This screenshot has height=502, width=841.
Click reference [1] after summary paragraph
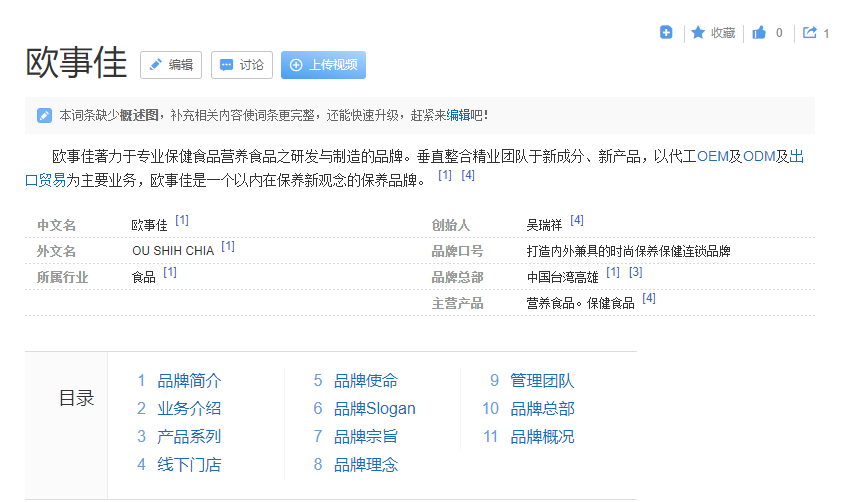445,175
